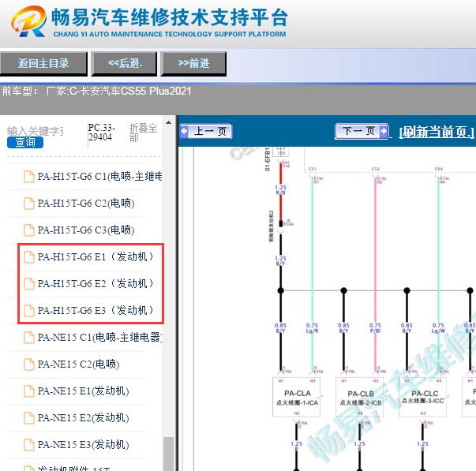Viewport: 476px width, 471px height.
Task: Select PA-H15T-G6 E3（发动机）diagram
Action: 95,310
